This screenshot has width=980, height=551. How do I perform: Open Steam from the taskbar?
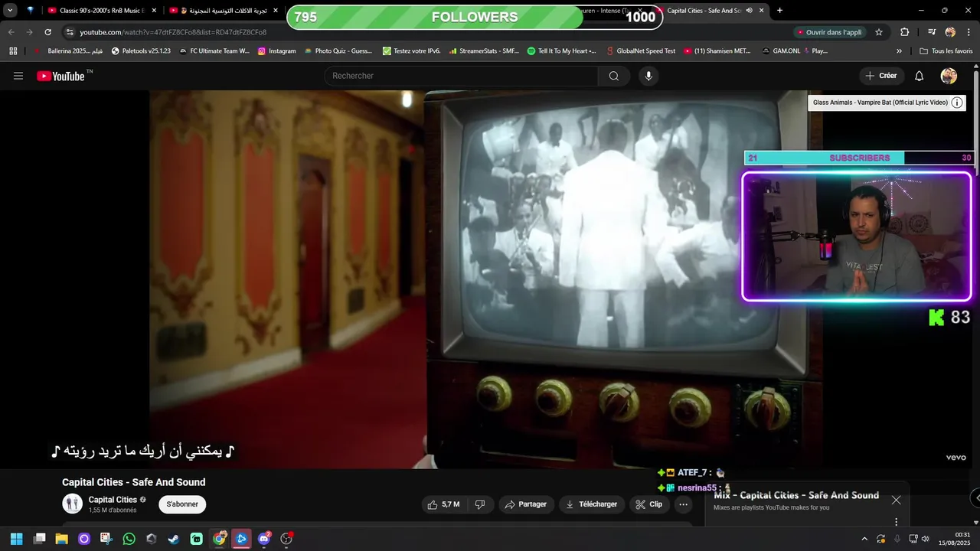pyautogui.click(x=174, y=539)
